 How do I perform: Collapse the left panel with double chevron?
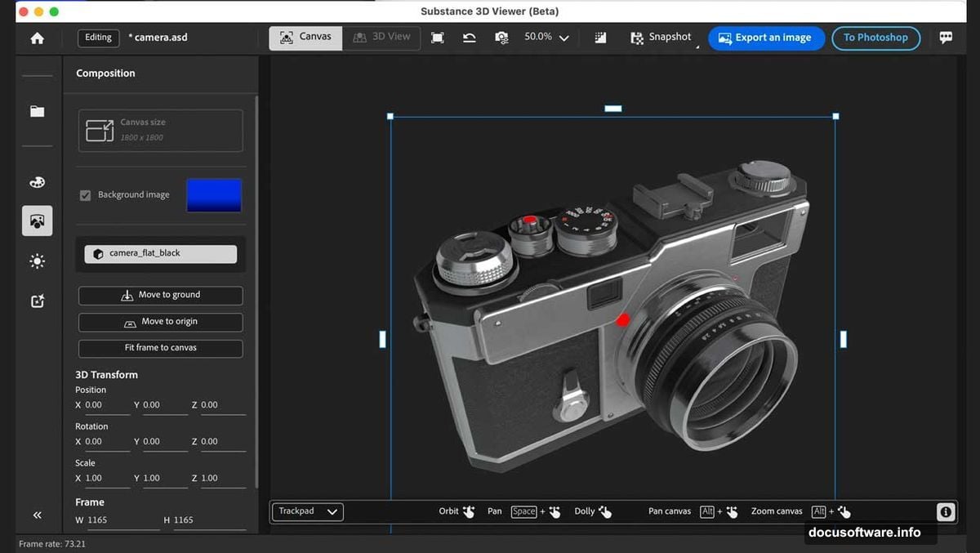click(37, 515)
